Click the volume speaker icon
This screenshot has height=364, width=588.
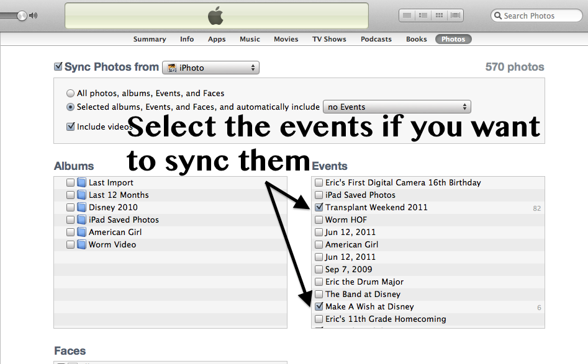point(34,16)
